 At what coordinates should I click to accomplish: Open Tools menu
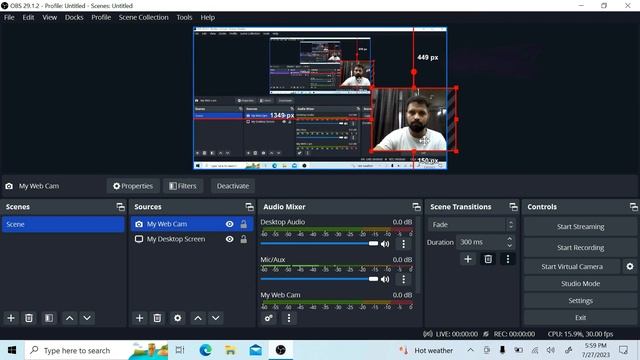184,17
